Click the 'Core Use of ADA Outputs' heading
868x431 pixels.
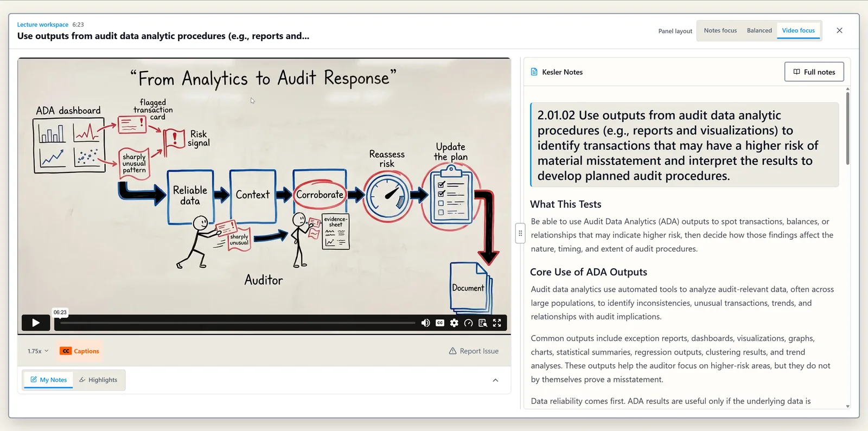(x=589, y=272)
